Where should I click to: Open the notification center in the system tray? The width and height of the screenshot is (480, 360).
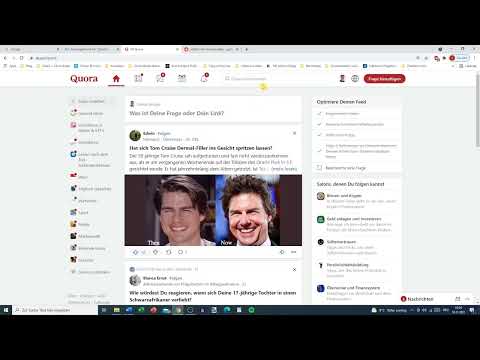(472, 310)
